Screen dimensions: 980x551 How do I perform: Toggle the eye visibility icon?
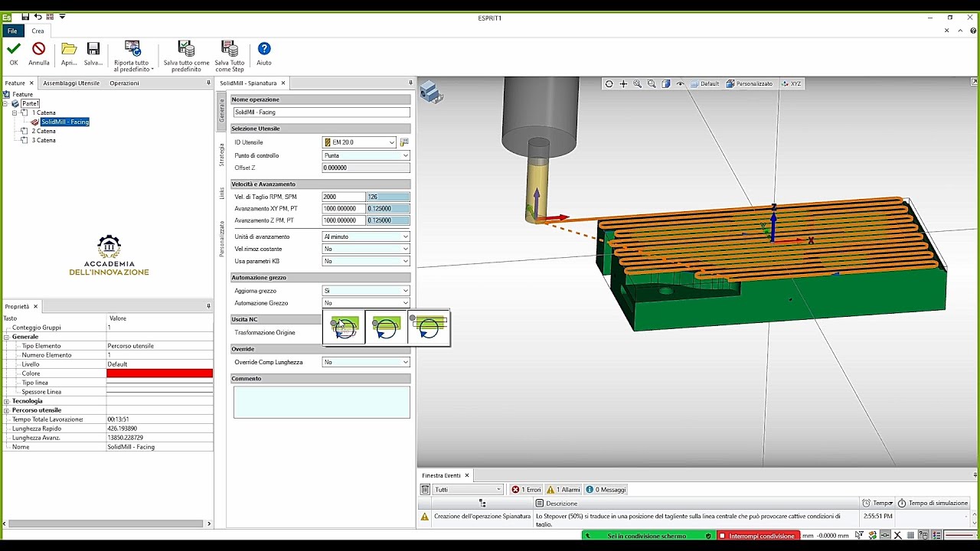pos(680,83)
